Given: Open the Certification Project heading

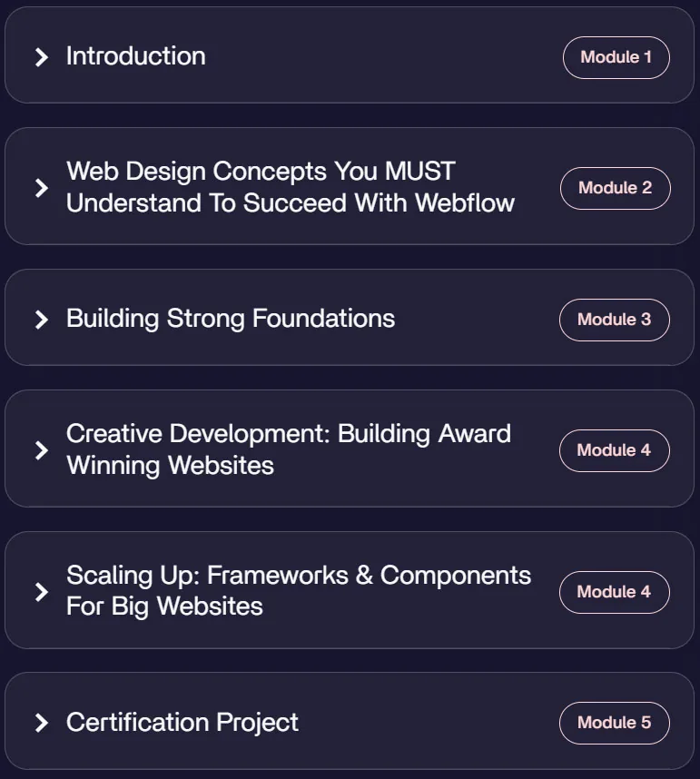Looking at the screenshot, I should click(182, 723).
